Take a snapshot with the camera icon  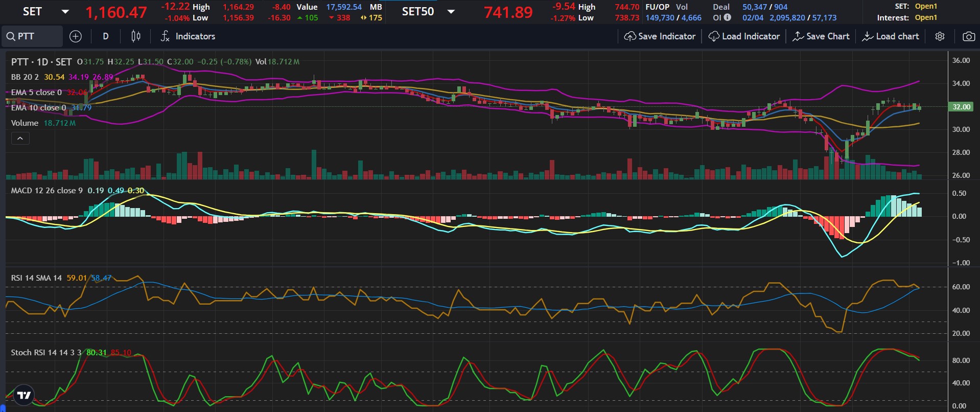pyautogui.click(x=968, y=36)
